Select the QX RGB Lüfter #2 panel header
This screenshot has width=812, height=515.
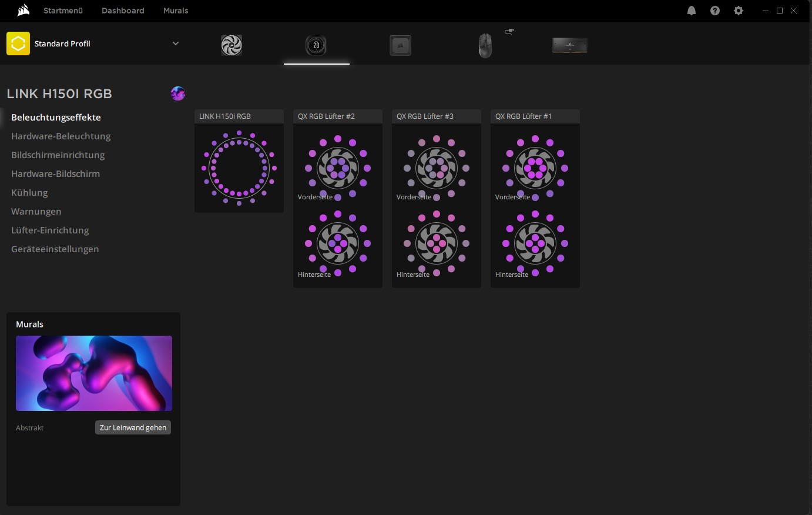click(x=338, y=116)
